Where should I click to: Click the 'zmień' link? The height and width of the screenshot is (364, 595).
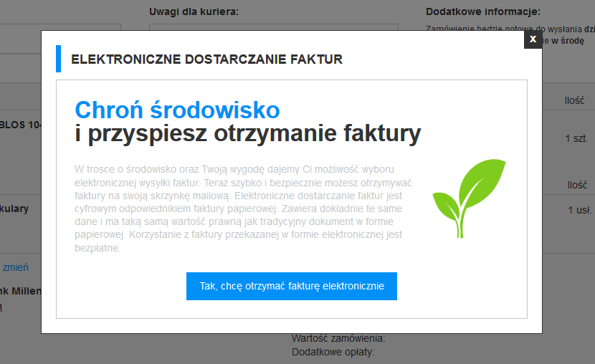click(16, 267)
